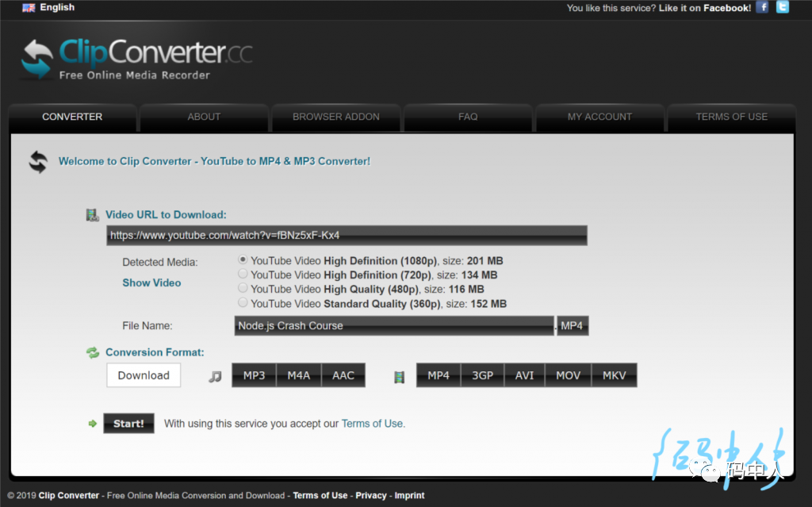Screen dimensions: 812x507
Task: Click the Like it on Facebook text
Action: tap(705, 8)
